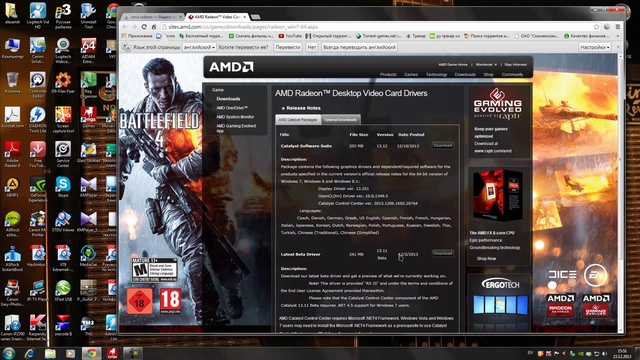Open the Downloads menu on AMD site
The width and height of the screenshot is (640, 360).
(x=465, y=74)
